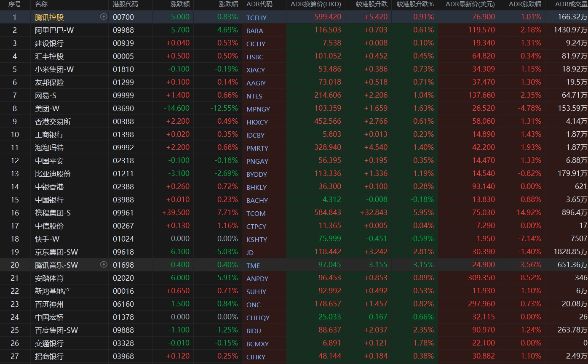Click the circle icon beside 腾讯控股
This screenshot has width=588, height=364.
[104, 17]
